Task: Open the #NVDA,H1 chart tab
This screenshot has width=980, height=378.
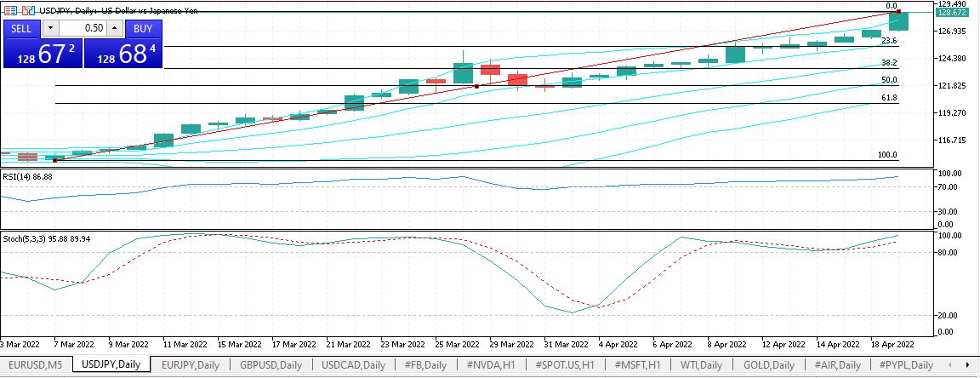Action: 490,365
